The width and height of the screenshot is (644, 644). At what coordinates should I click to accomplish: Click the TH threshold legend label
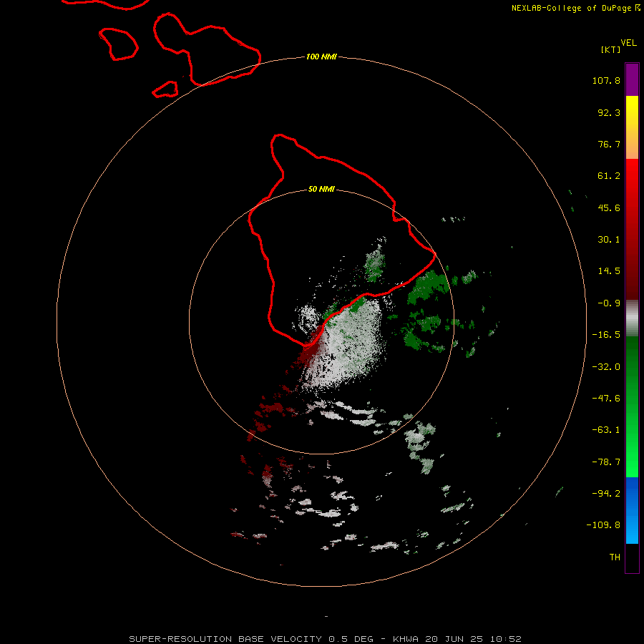615,557
